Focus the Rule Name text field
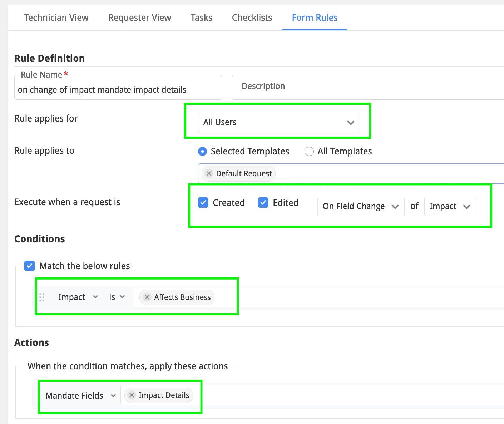 118,90
